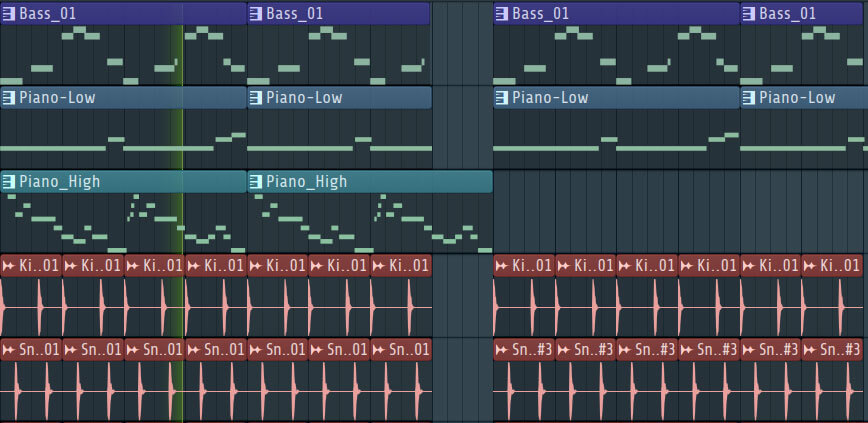
Task: Click audio clip icon of fourth Ki..01 clip
Action: [x=194, y=266]
